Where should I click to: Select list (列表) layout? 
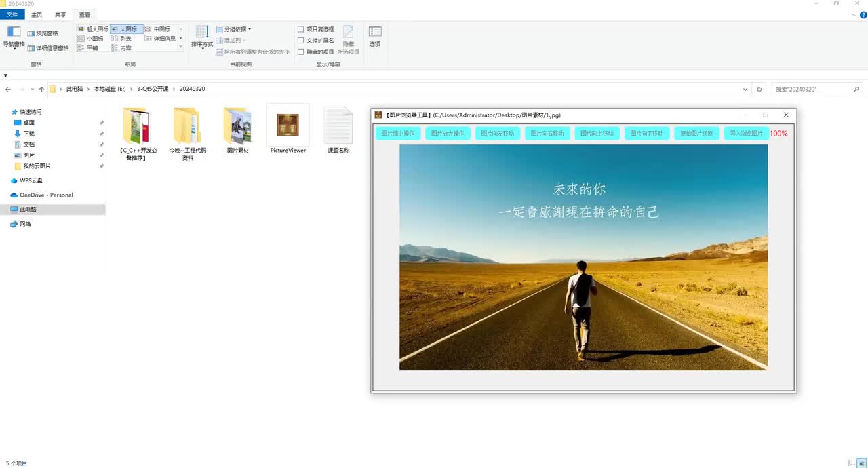[x=121, y=39]
